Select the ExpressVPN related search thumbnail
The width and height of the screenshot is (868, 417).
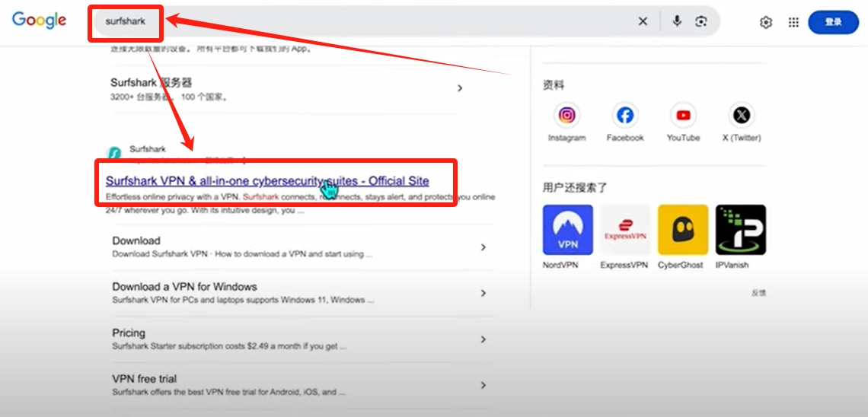(625, 230)
